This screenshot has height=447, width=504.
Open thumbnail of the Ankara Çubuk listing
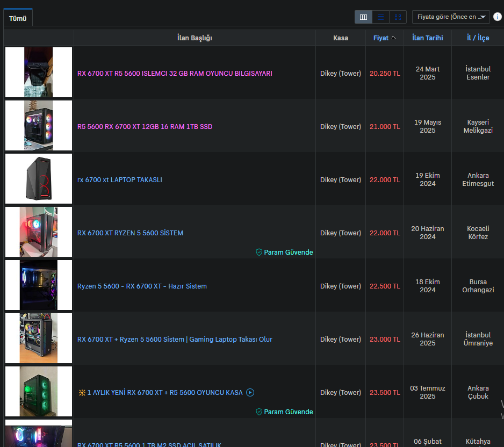coord(39,392)
